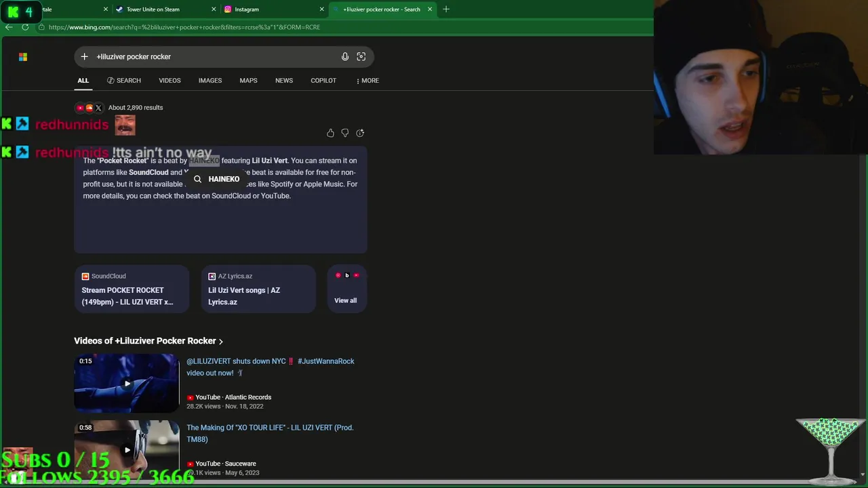Close the Instagram tab
This screenshot has height=488, width=868.
(321, 9)
